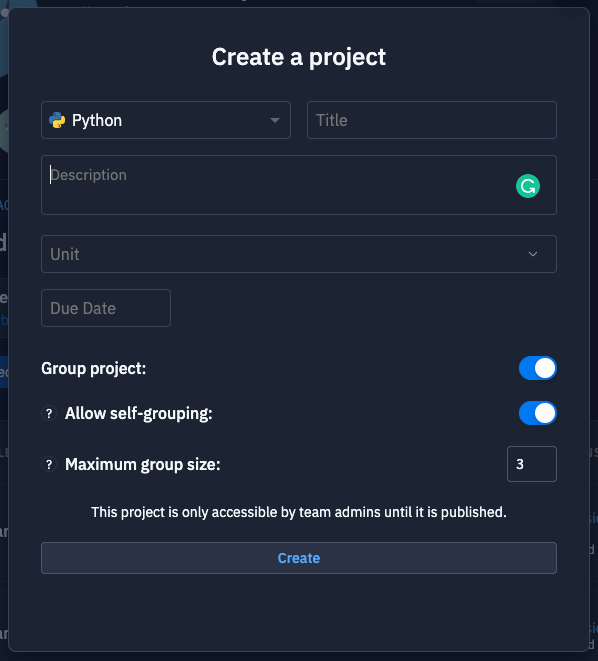
Task: Click the Create a project heading
Action: [x=299, y=57]
